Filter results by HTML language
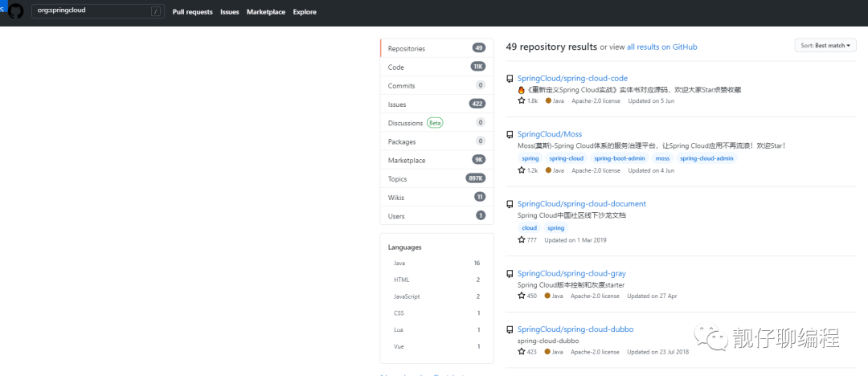The width and height of the screenshot is (868, 376). pos(436,280)
